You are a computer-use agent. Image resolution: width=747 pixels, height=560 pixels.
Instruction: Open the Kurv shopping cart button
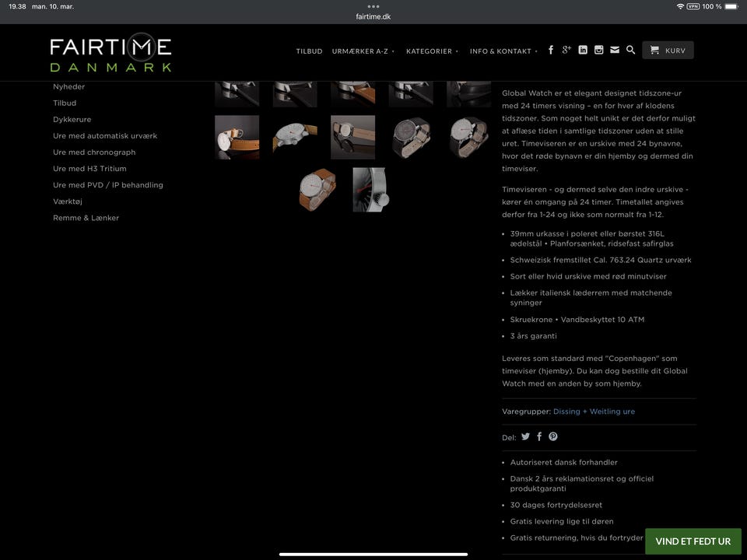tap(668, 51)
